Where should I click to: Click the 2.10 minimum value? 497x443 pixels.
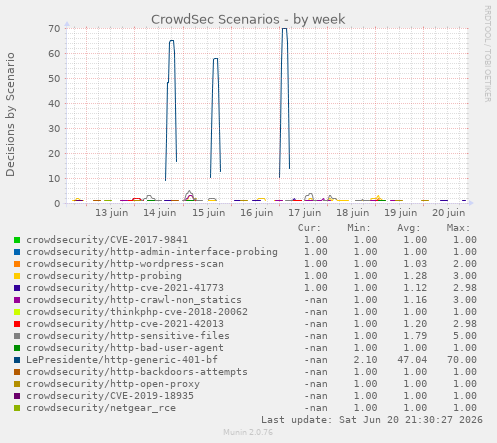[365, 360]
